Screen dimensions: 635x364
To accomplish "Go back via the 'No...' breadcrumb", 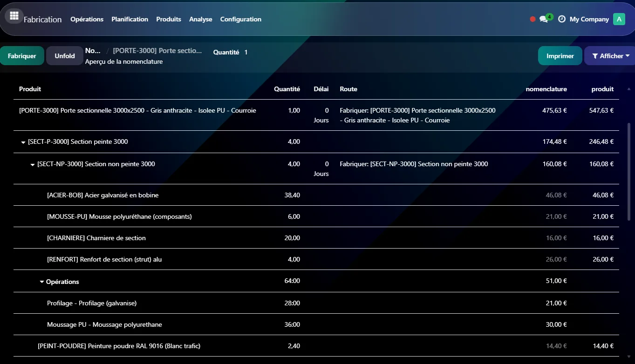I will click(93, 51).
